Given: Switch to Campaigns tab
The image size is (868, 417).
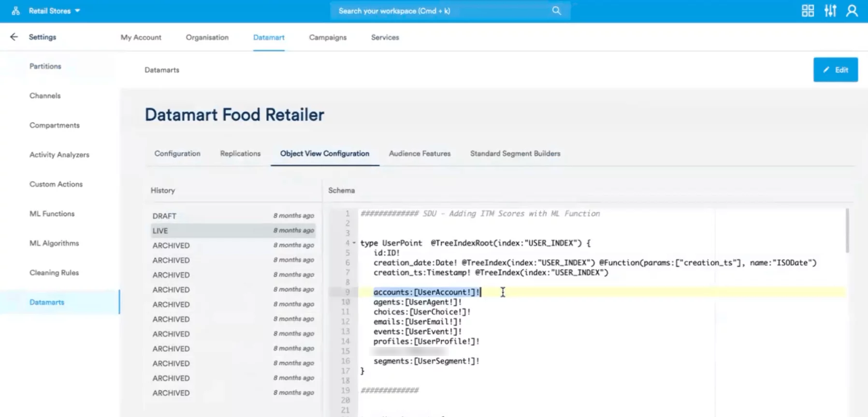Looking at the screenshot, I should [328, 37].
